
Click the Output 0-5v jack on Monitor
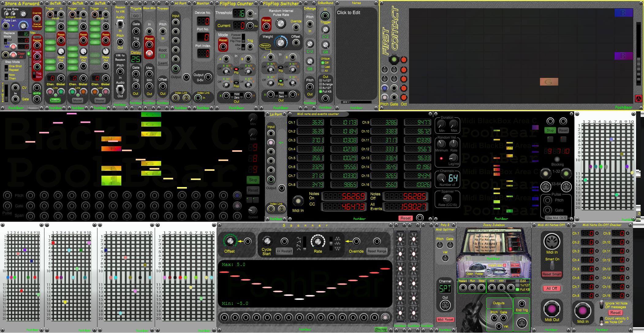pyautogui.click(x=208, y=77)
